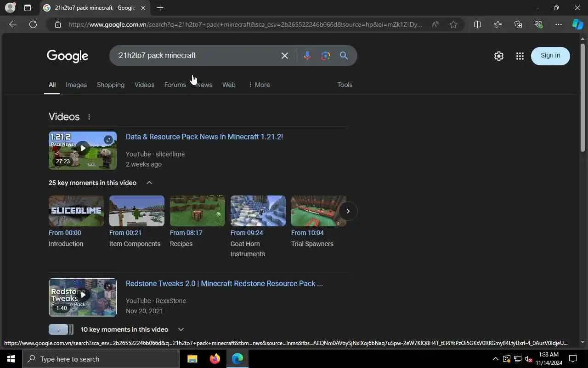Open Read aloud icon in address bar
This screenshot has width=588, height=368.
[x=435, y=24]
